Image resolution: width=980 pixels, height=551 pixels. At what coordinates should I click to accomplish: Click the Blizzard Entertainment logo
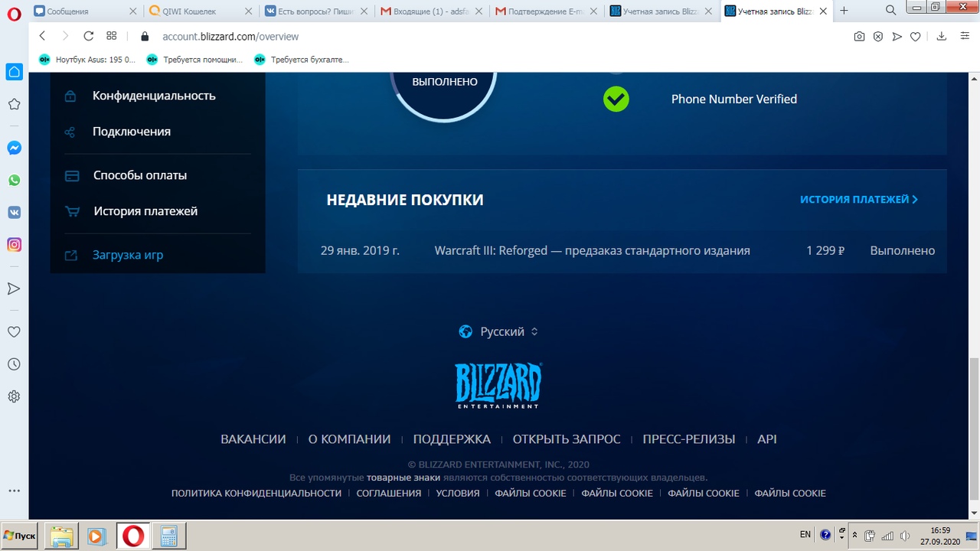tap(498, 385)
